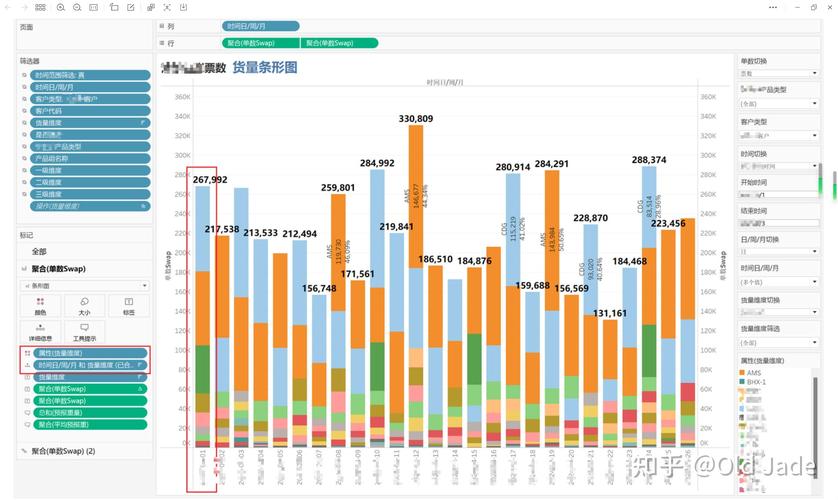Image resolution: width=838 pixels, height=500 pixels.
Task: Click the 三级维度 filter pill
Action: pos(90,194)
